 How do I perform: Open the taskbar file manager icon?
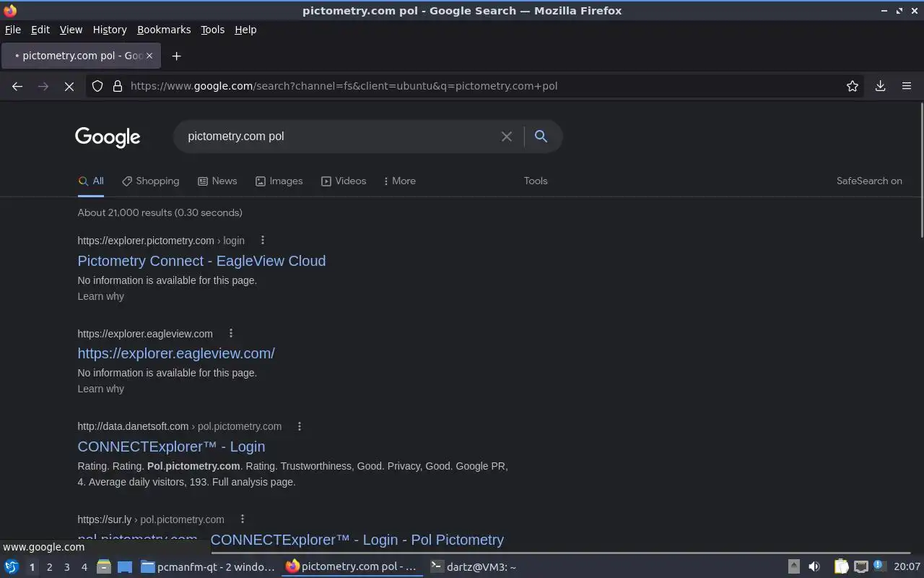click(x=104, y=567)
